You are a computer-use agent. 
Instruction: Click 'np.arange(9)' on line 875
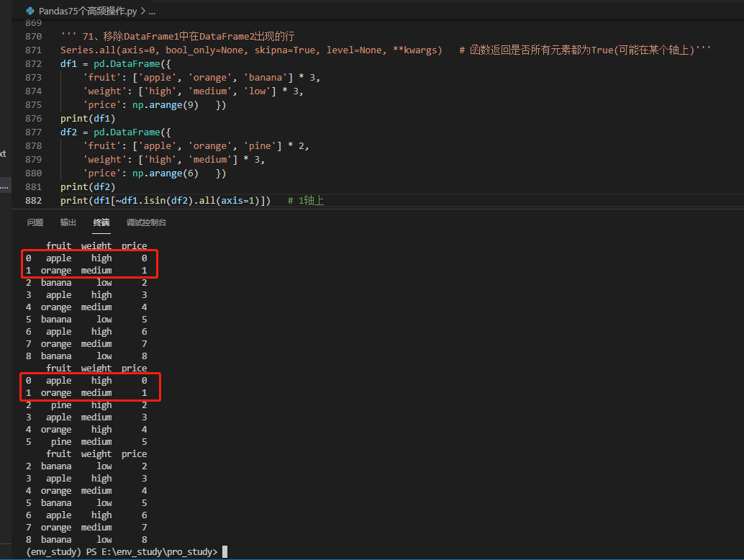point(165,105)
